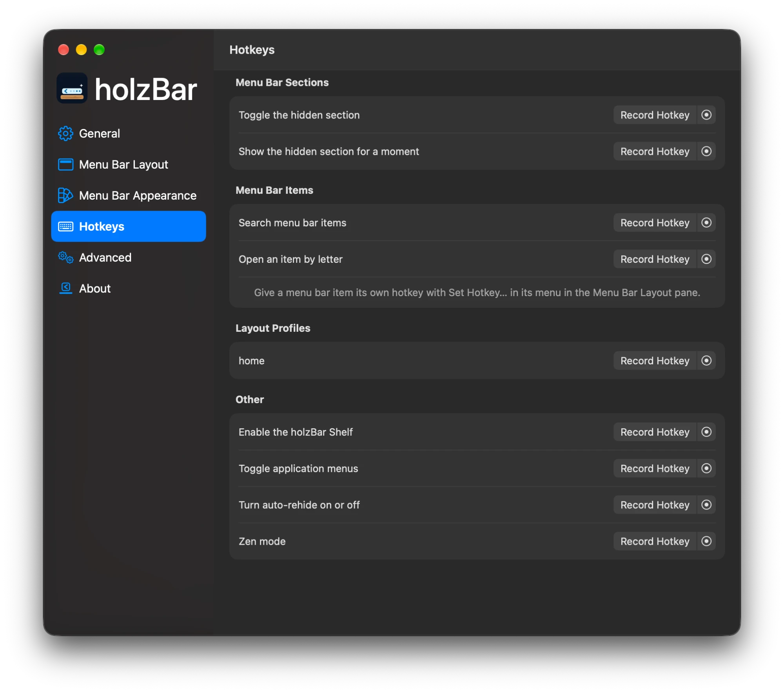Click the 'Layout Profiles' heading
The image size is (784, 693).
273,328
